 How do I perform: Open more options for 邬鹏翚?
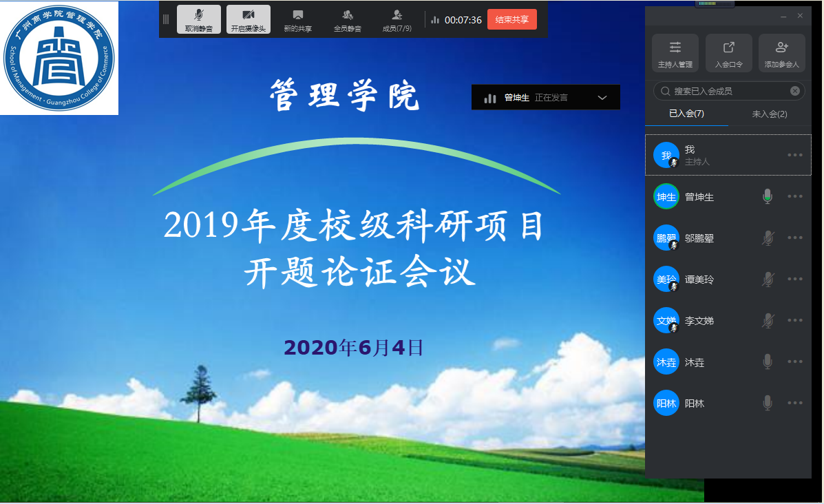tap(795, 238)
